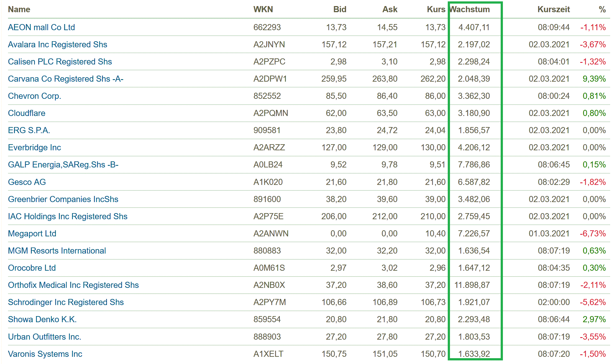Click Ask value 263,80
Image resolution: width=614 pixels, height=364 pixels.
coord(385,79)
